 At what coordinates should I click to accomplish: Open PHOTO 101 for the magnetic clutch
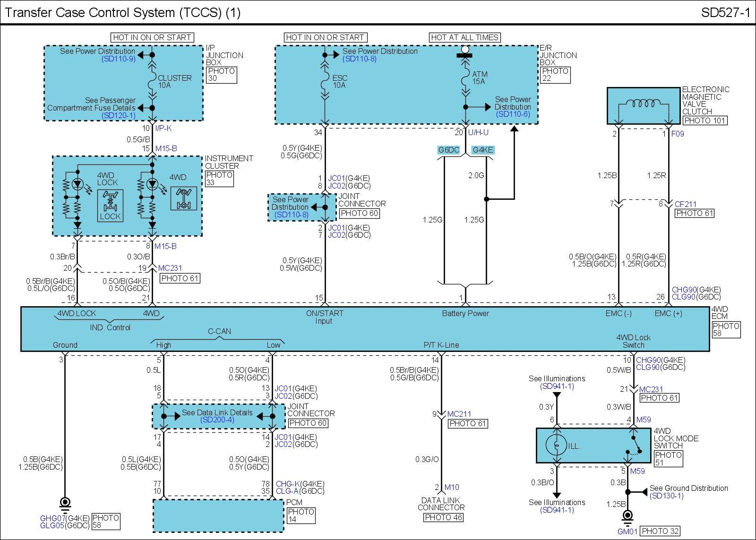(x=704, y=120)
